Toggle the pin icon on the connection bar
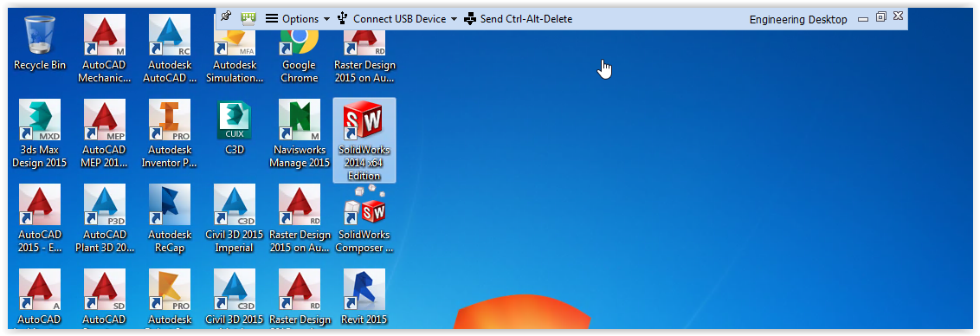Image resolution: width=980 pixels, height=336 pixels. tap(226, 17)
